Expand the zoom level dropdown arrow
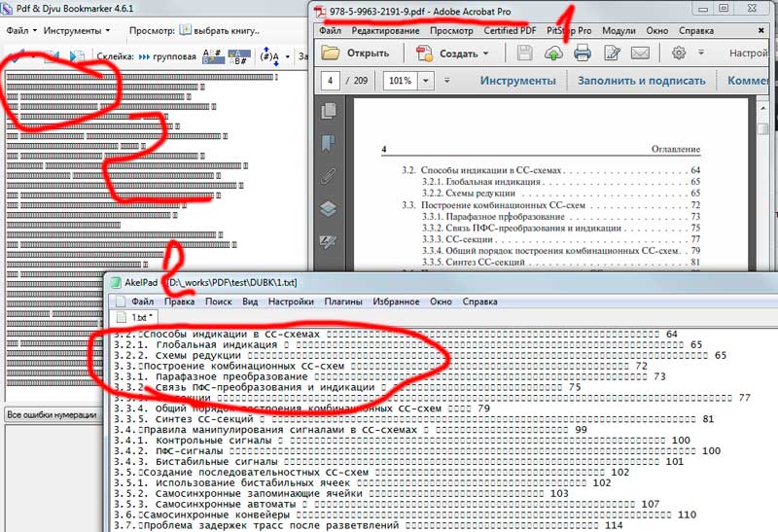 [x=426, y=81]
